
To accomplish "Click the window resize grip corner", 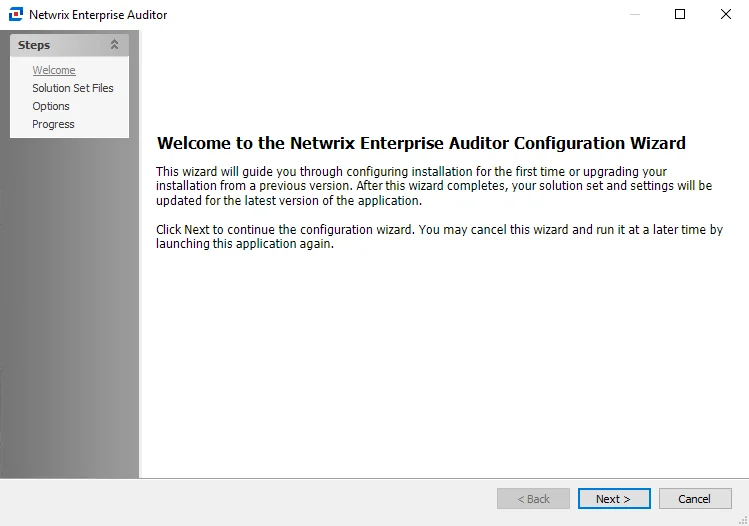I will [744, 521].
